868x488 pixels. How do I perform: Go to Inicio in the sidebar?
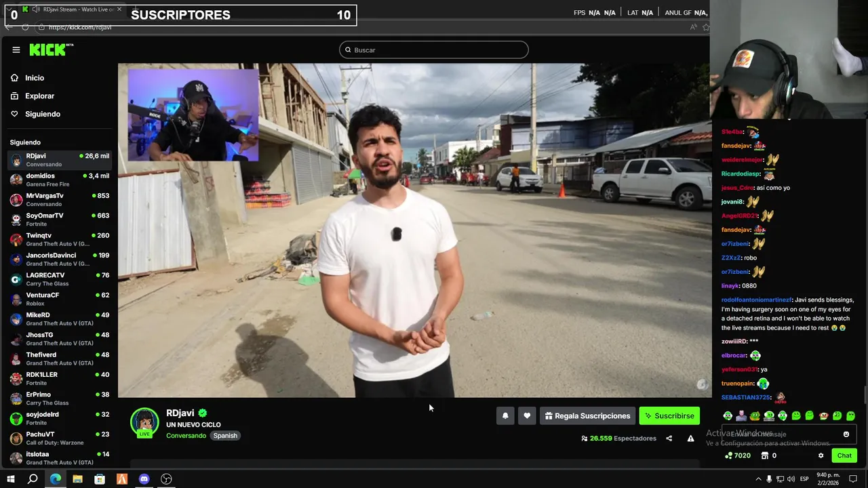[x=27, y=78]
